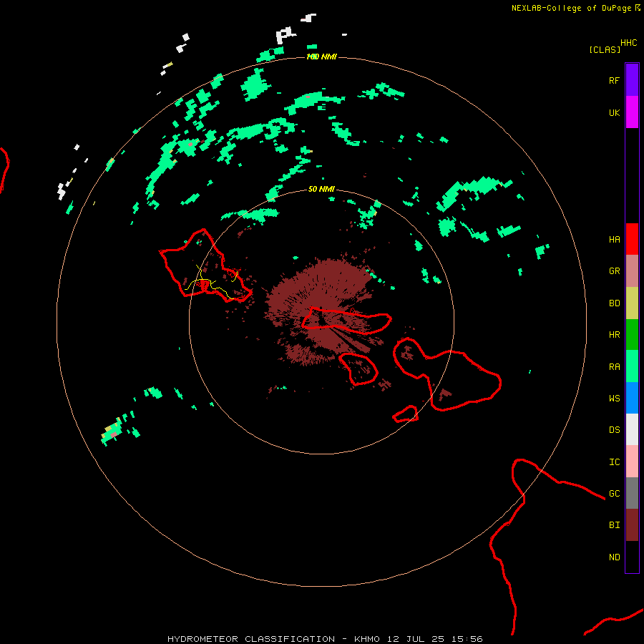Click the 'HHC' product code text
Image resolution: width=644 pixels, height=644 pixels.
tap(628, 43)
